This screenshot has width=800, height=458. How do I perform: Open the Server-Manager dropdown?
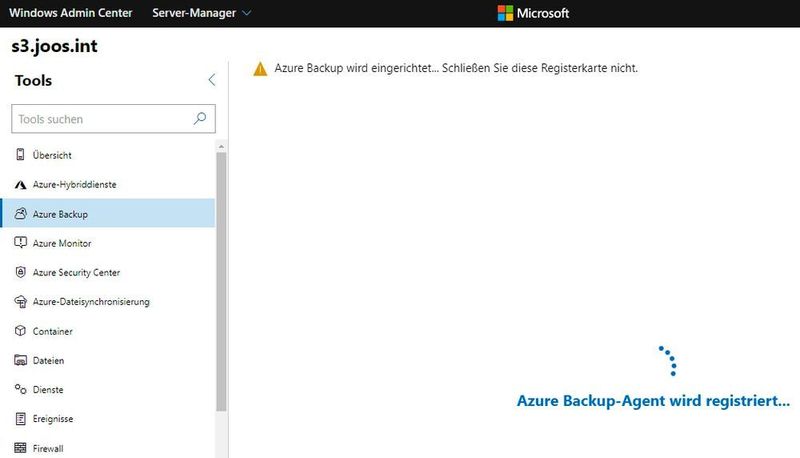coord(202,13)
